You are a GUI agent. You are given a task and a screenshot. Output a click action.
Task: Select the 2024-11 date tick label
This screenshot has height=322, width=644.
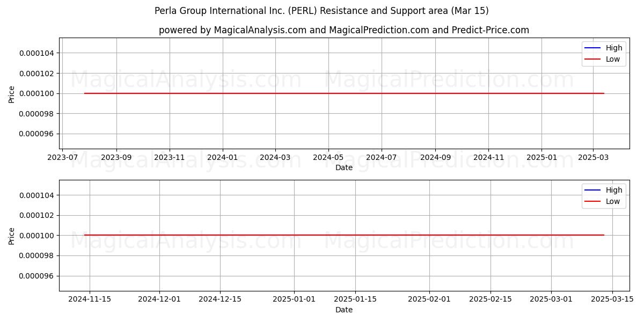pos(488,157)
